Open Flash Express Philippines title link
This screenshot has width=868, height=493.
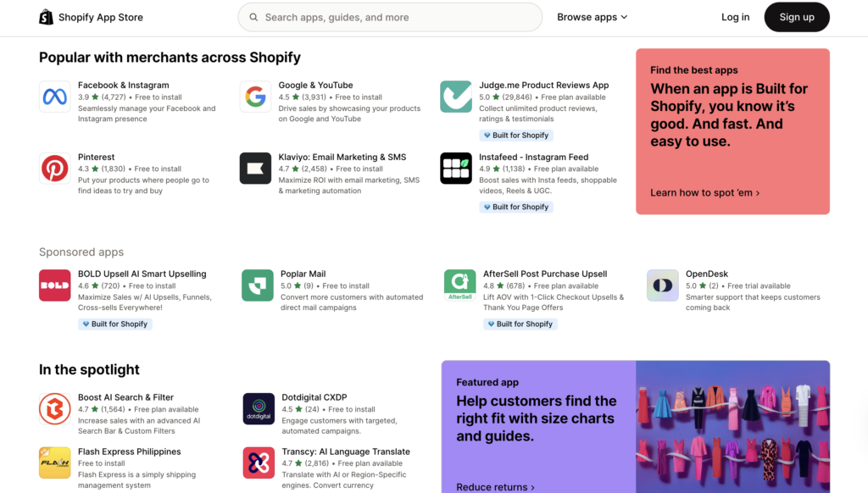[130, 451]
